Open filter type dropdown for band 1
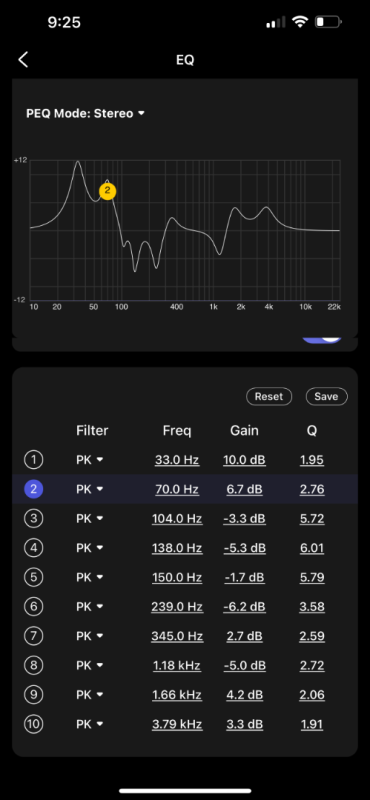Viewport: 370px width, 800px height. [x=90, y=460]
